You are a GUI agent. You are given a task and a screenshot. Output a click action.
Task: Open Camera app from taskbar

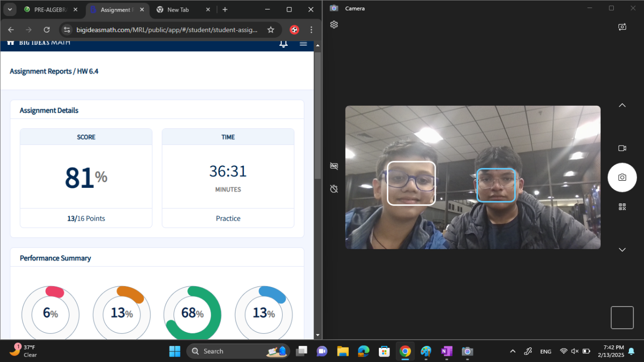click(x=467, y=351)
